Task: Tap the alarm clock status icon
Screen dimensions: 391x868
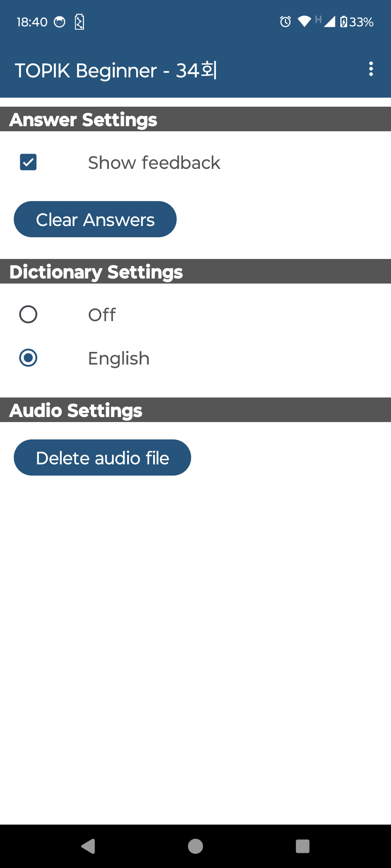Action: 285,22
